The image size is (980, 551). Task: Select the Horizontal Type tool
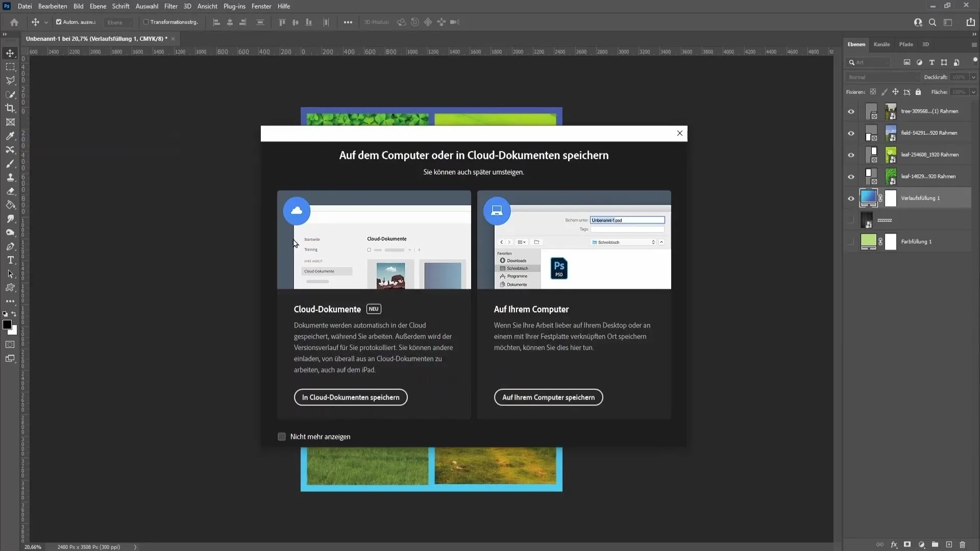[10, 260]
